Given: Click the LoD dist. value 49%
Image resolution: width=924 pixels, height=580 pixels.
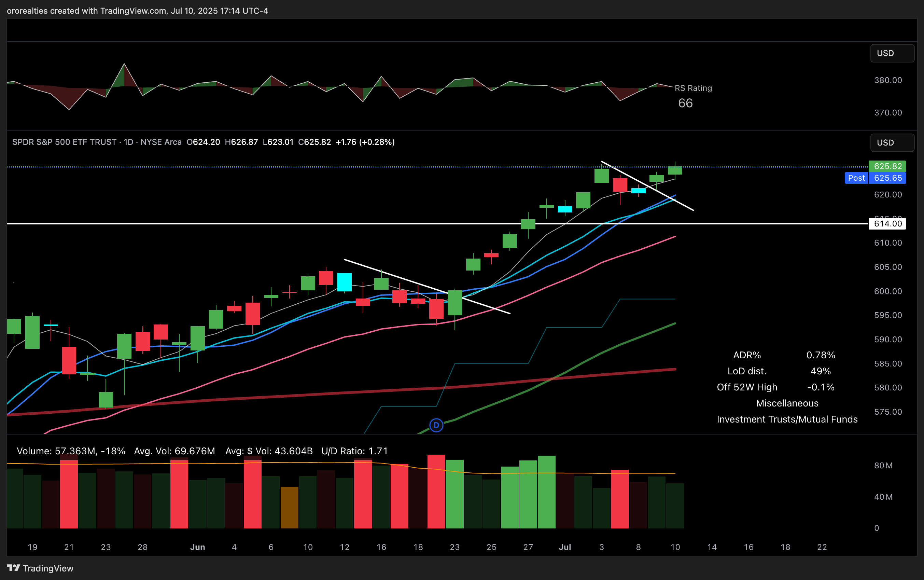Looking at the screenshot, I should 821,371.
